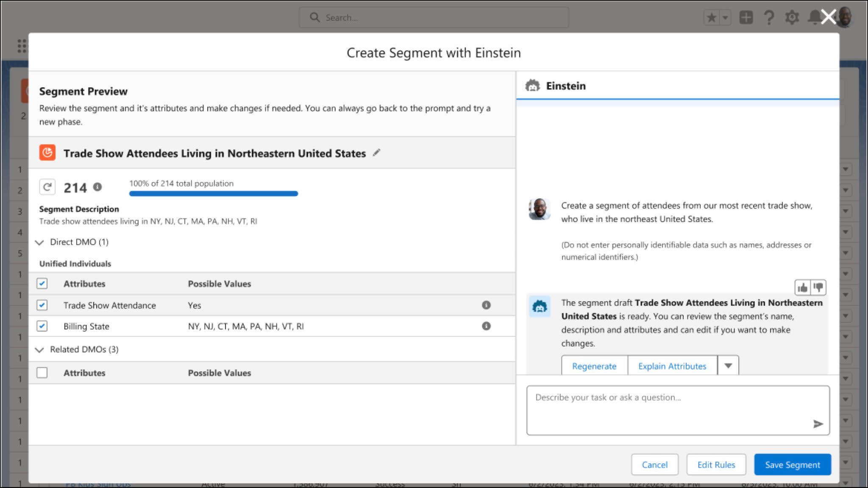
Task: Click user avatar beside the prompt message
Action: (x=540, y=209)
